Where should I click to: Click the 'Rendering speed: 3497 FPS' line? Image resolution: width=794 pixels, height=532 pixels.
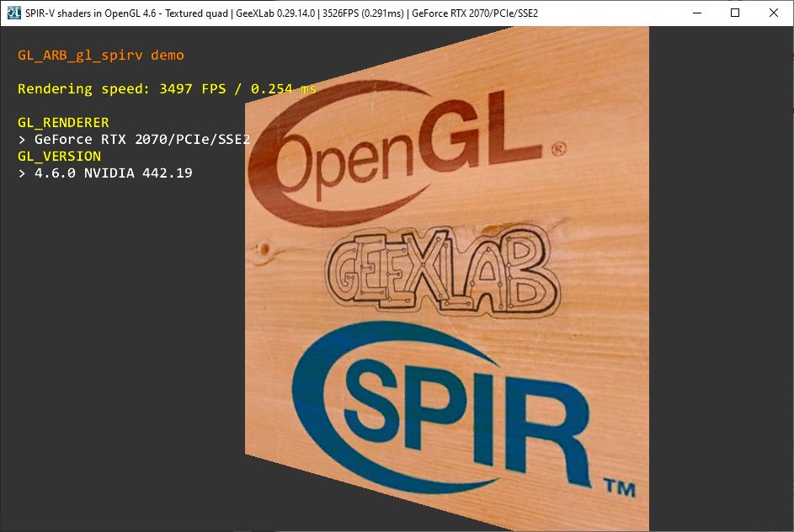pos(167,89)
